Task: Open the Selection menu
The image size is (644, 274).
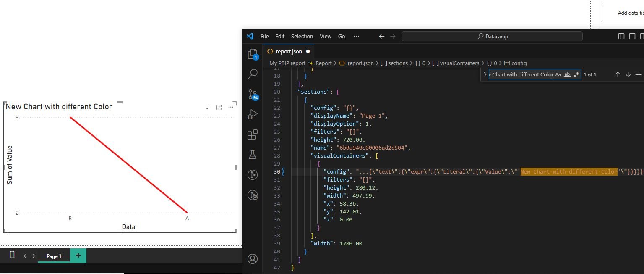Action: point(302,36)
